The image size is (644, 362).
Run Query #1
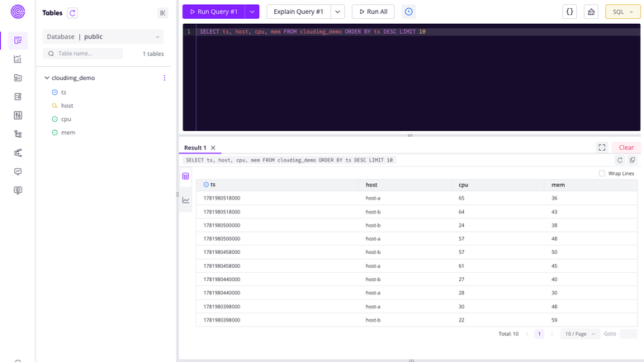click(x=214, y=12)
